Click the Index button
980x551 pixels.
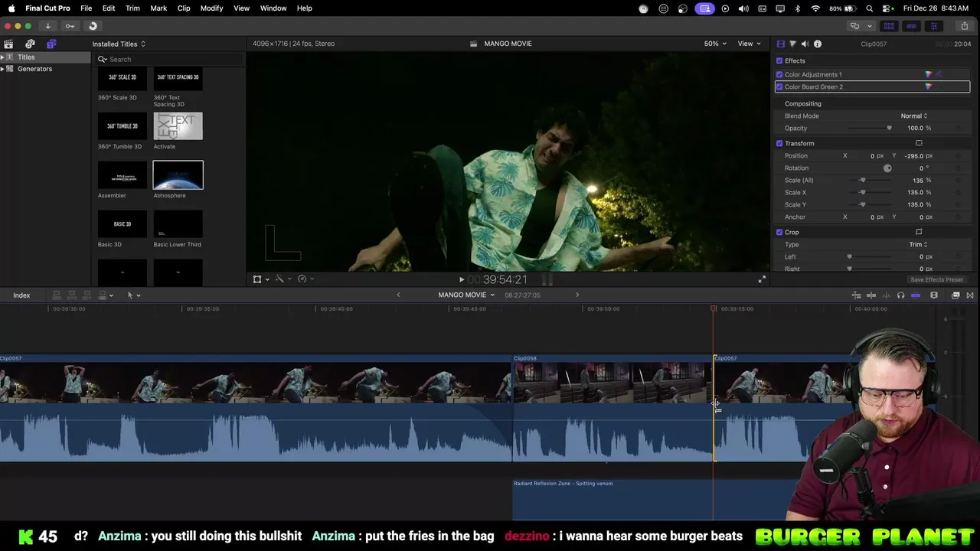(21, 295)
